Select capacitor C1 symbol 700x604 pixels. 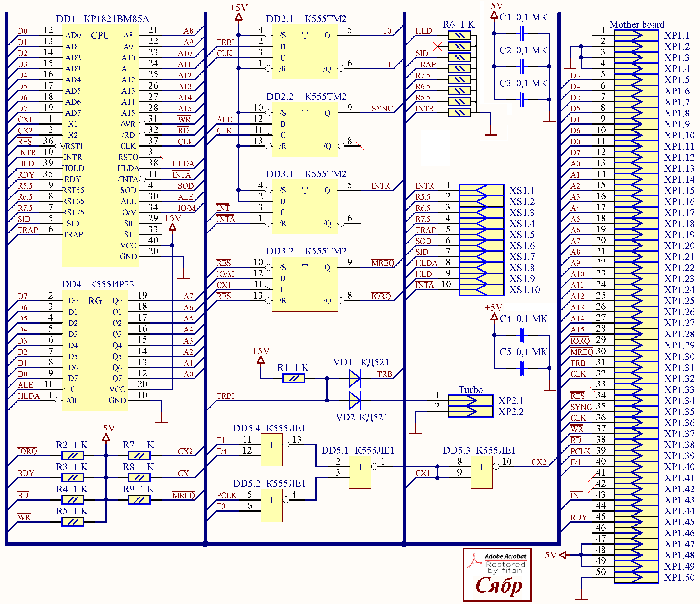pos(522,33)
